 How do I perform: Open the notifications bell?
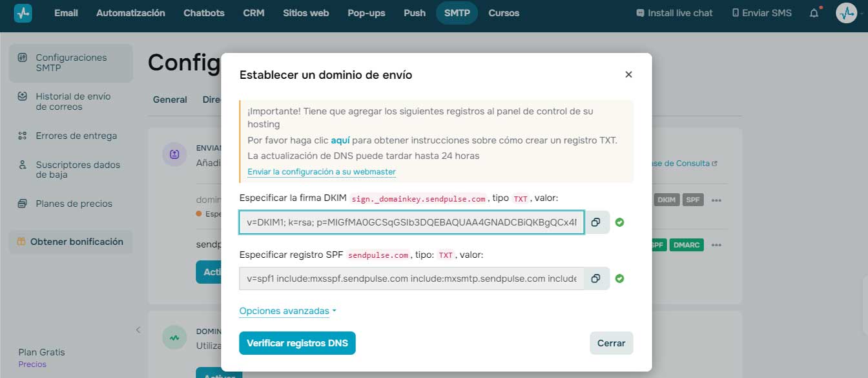pyautogui.click(x=814, y=13)
